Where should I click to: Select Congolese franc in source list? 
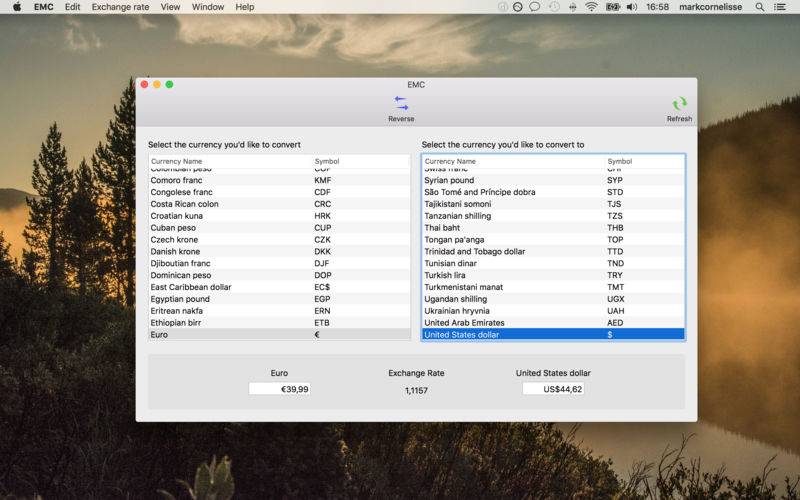point(279,192)
